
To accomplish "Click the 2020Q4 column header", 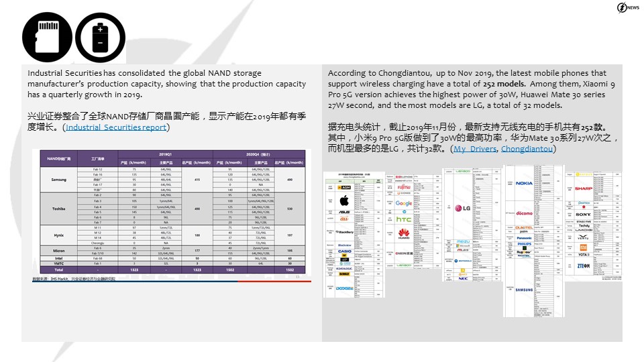I will point(259,154).
